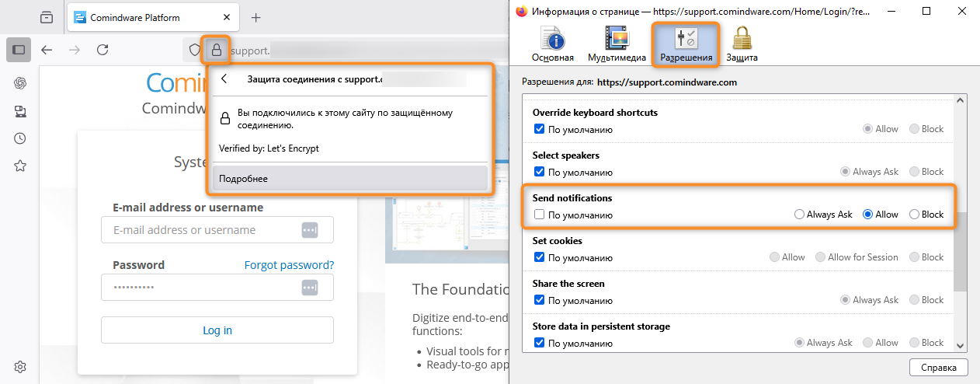Click the browser forward arrow
Screen dimensions: 980x384
click(75, 50)
